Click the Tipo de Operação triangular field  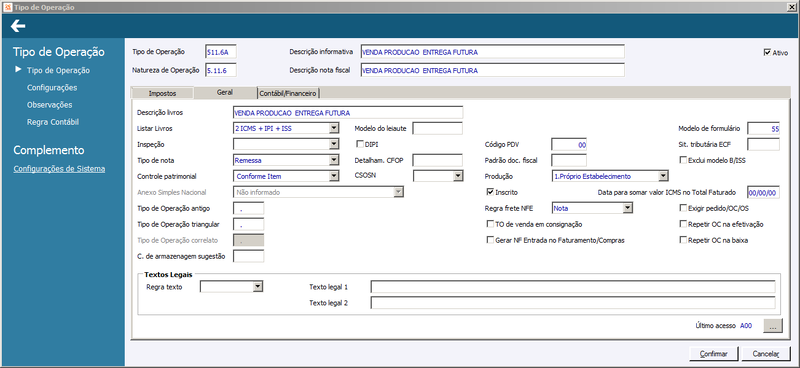248,224
